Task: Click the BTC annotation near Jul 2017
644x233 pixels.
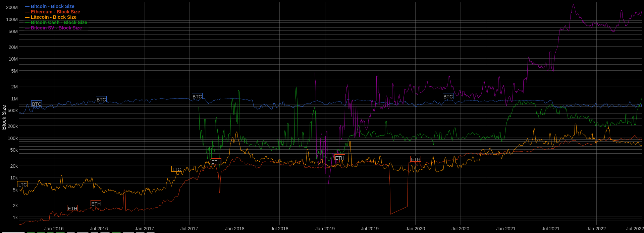Action: point(197,96)
